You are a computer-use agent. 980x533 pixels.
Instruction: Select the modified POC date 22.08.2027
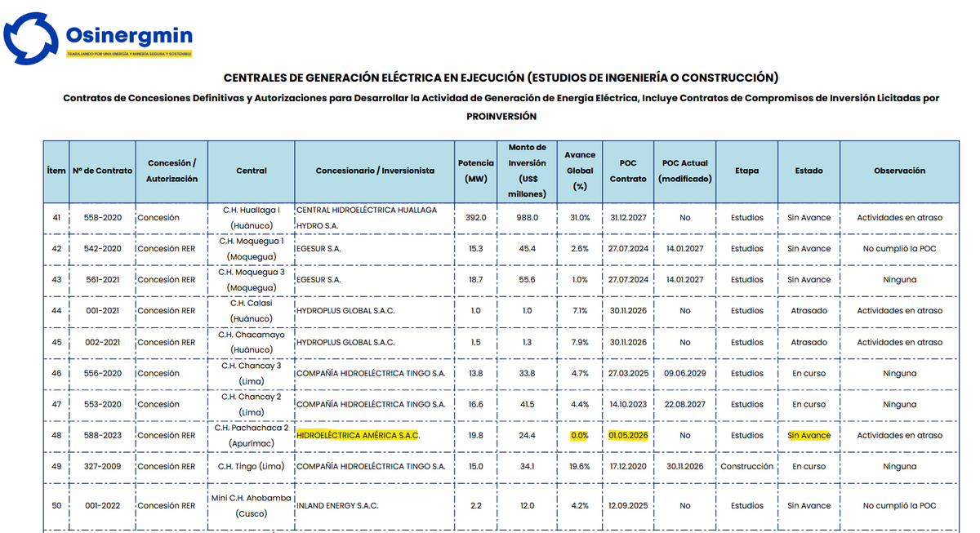click(684, 405)
